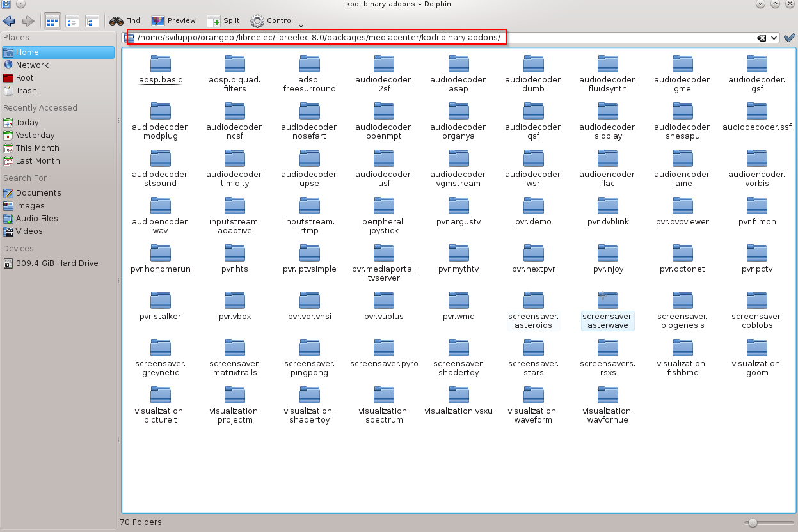Open the pvr.mythtv folder

point(458,253)
